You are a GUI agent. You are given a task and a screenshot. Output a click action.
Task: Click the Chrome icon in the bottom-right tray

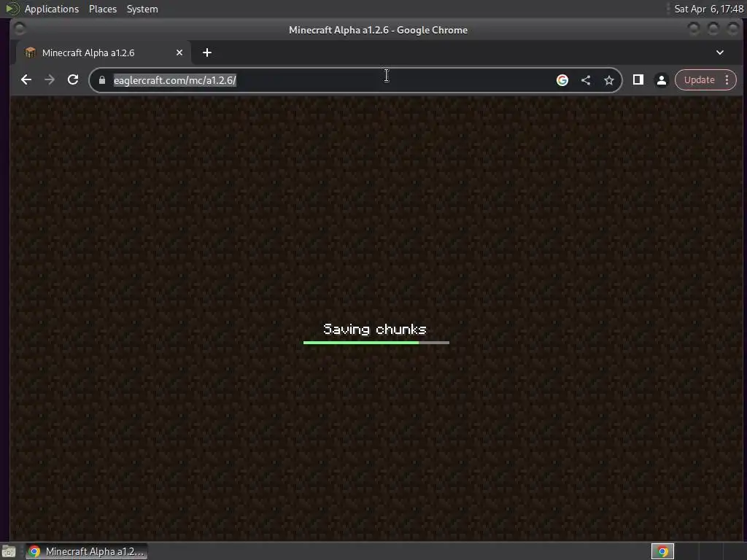coord(662,551)
